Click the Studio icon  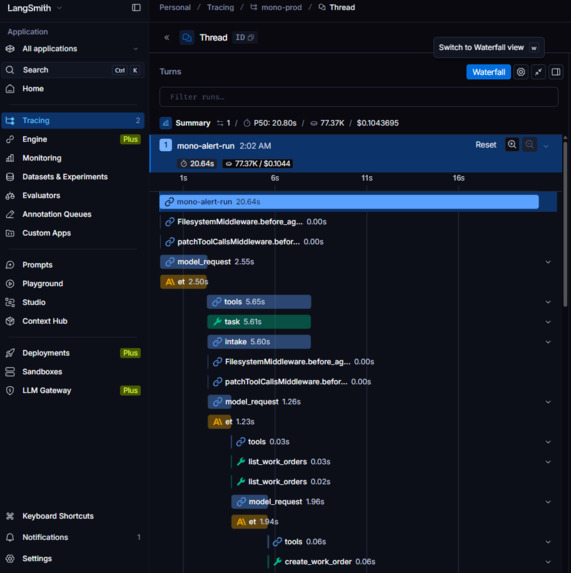[10, 302]
